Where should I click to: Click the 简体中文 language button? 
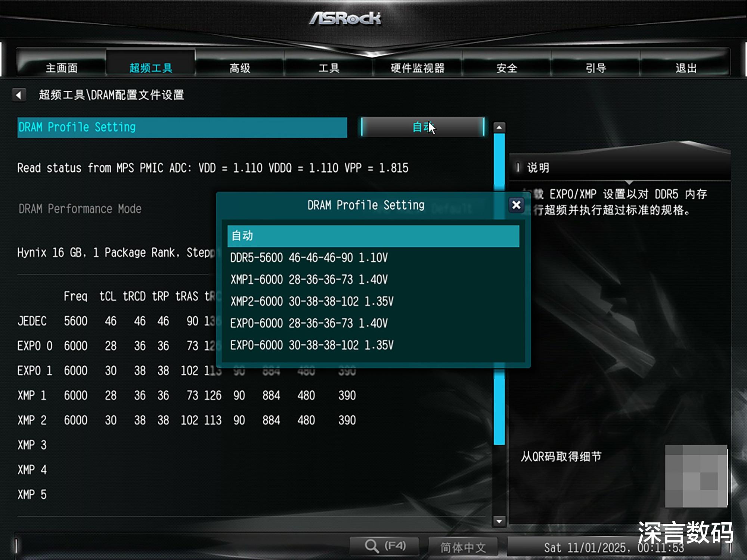coord(463,547)
